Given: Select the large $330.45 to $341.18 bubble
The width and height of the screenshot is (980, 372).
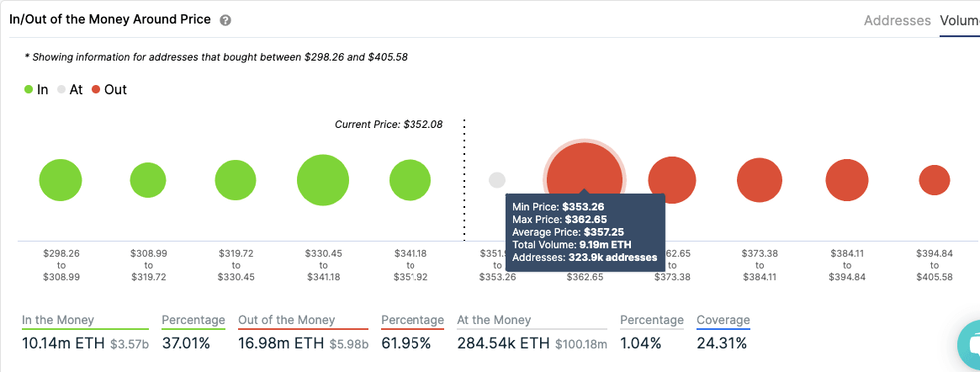Looking at the screenshot, I should tap(323, 180).
